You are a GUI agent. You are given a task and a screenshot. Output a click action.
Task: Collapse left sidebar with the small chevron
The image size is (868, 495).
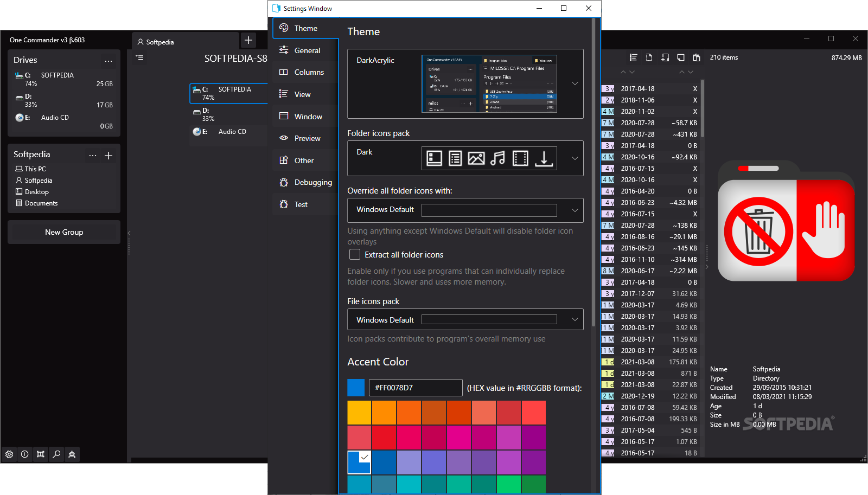tap(129, 233)
